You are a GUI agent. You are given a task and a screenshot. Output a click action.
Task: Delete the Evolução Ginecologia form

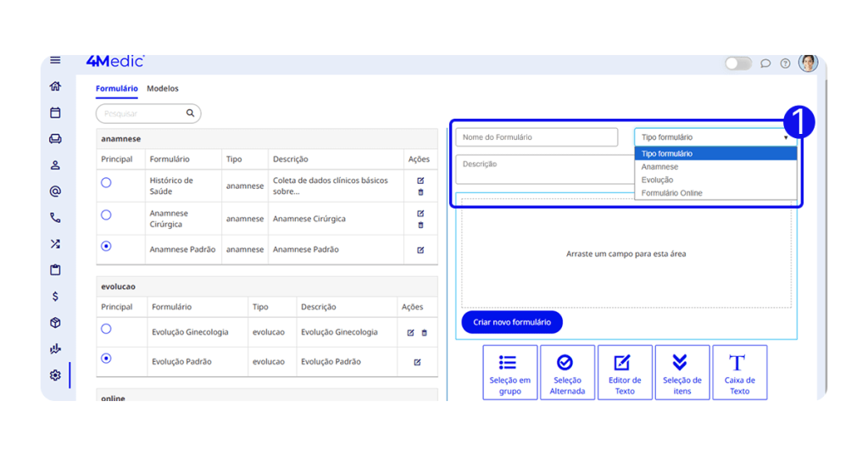[425, 333]
